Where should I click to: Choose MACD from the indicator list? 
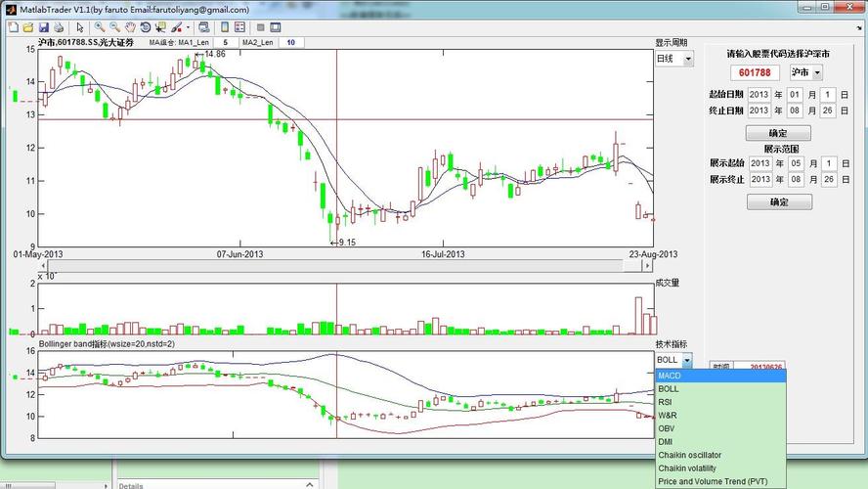tap(720, 376)
